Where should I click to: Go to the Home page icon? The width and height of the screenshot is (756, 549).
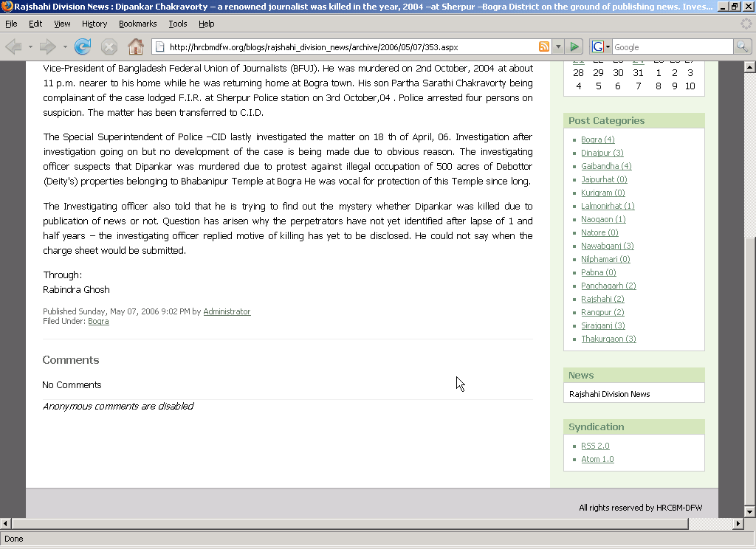click(136, 46)
